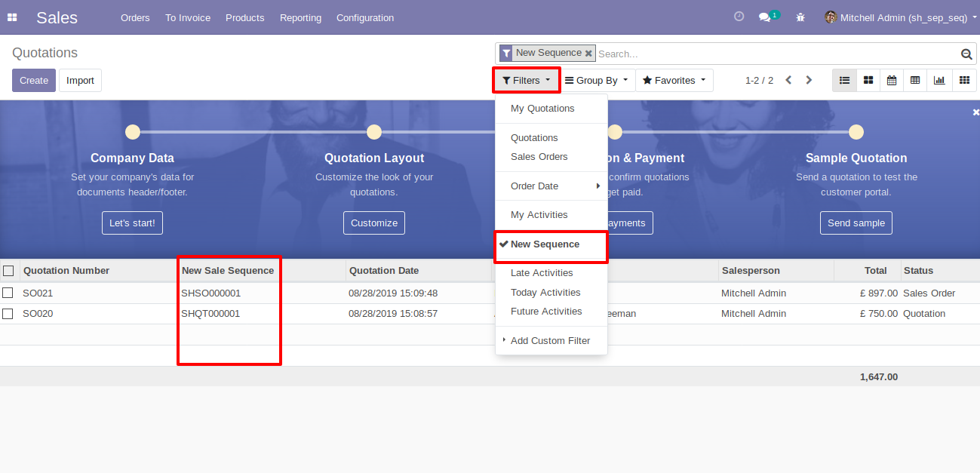Select the My Quotations filter
This screenshot has height=473, width=980.
(x=551, y=109)
